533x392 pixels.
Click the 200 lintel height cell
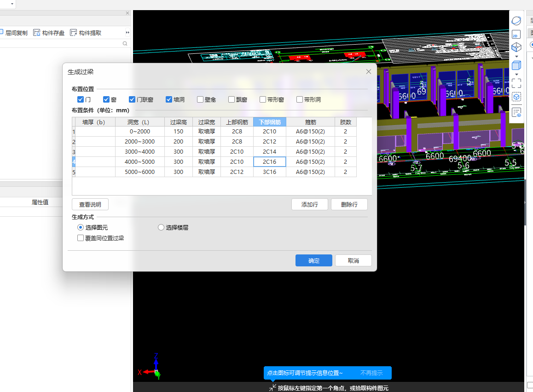(x=179, y=142)
